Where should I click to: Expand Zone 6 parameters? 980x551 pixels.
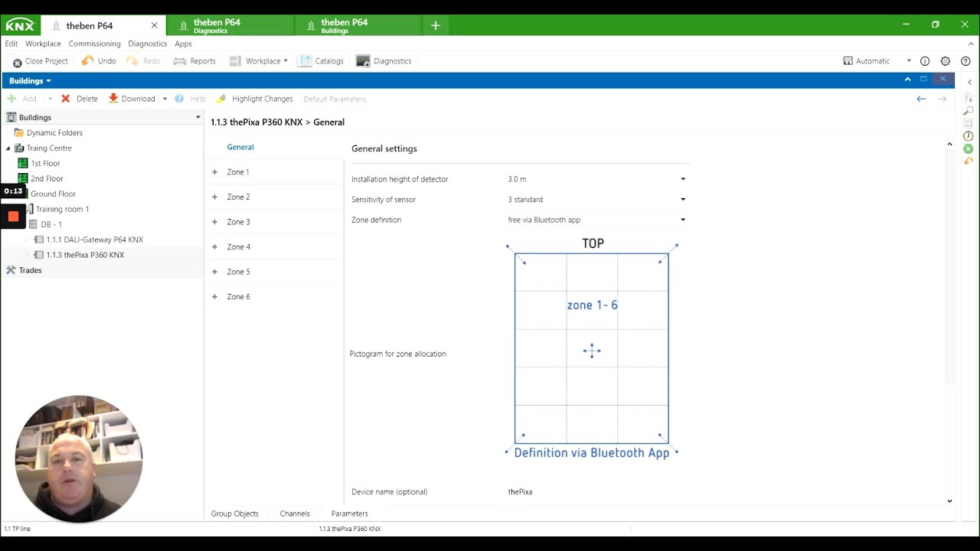tap(214, 297)
